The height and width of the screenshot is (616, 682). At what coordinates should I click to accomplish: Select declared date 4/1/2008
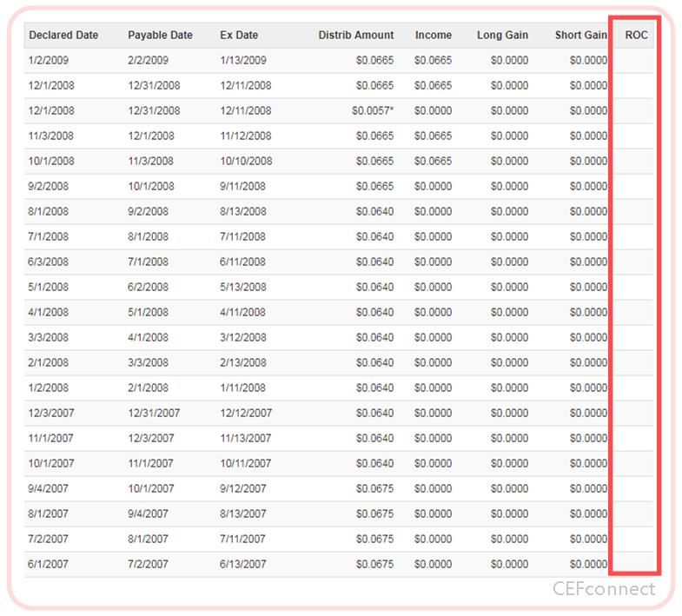[49, 313]
